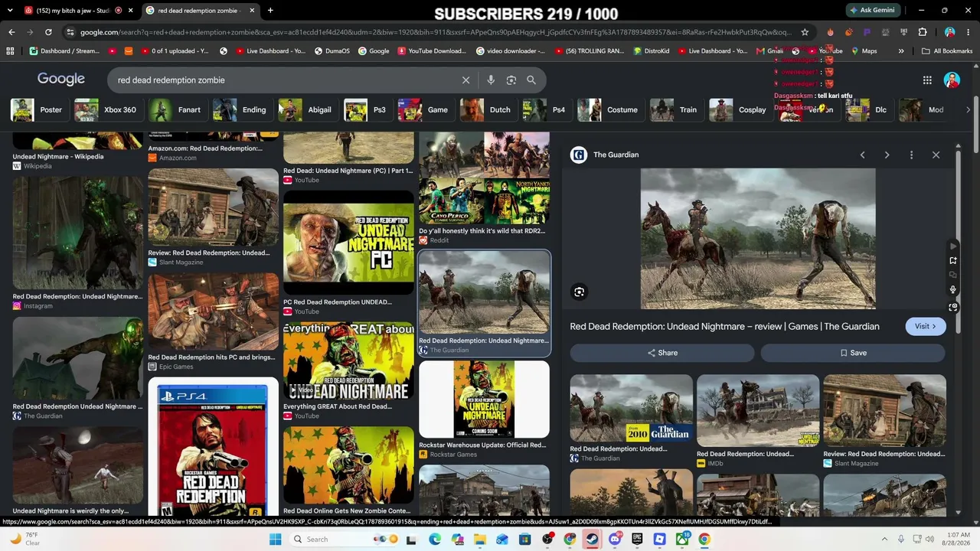
Task: Filter results by the Dutch chip
Action: pyautogui.click(x=488, y=109)
